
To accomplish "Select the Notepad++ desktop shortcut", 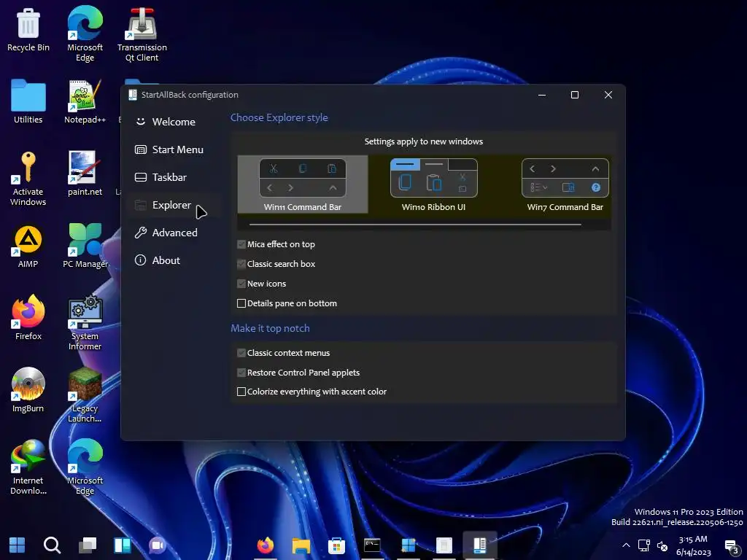I will coord(85,102).
